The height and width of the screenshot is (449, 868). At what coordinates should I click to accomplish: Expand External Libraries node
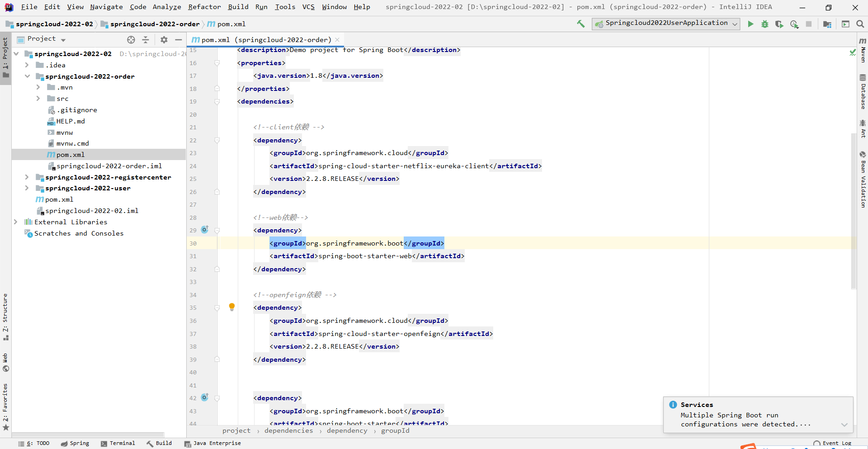tap(16, 222)
